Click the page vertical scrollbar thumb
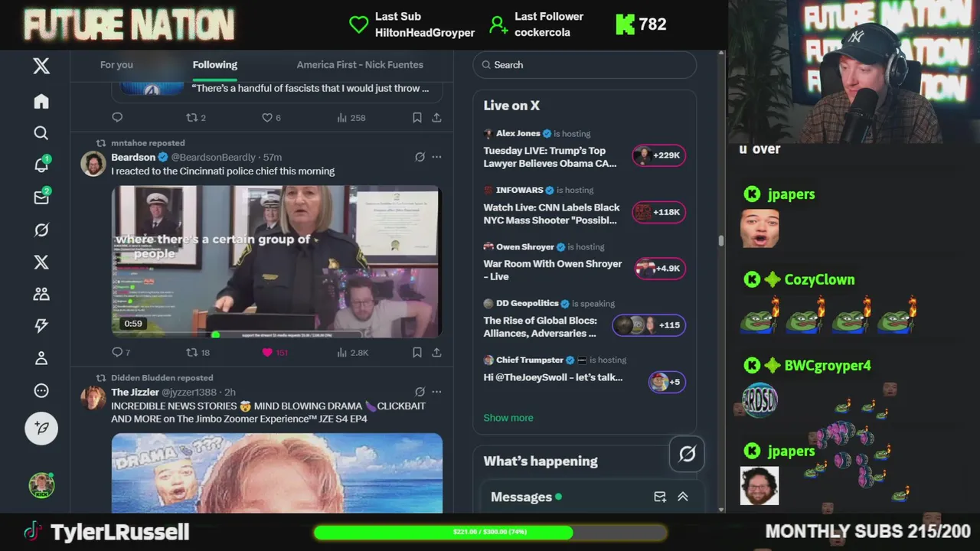 pos(720,240)
